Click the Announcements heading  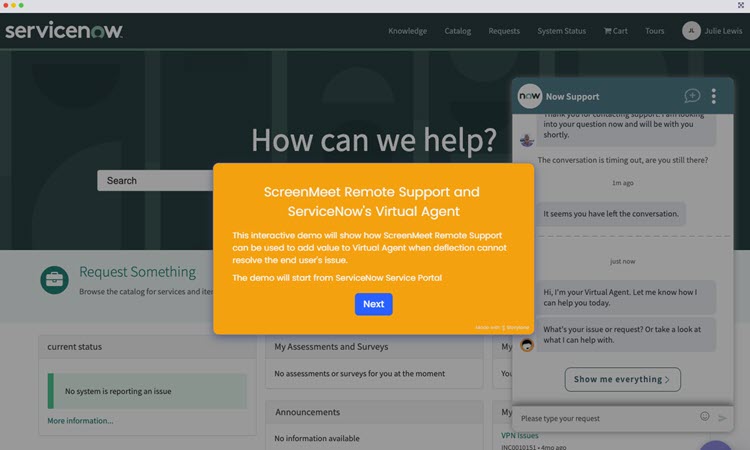click(308, 412)
